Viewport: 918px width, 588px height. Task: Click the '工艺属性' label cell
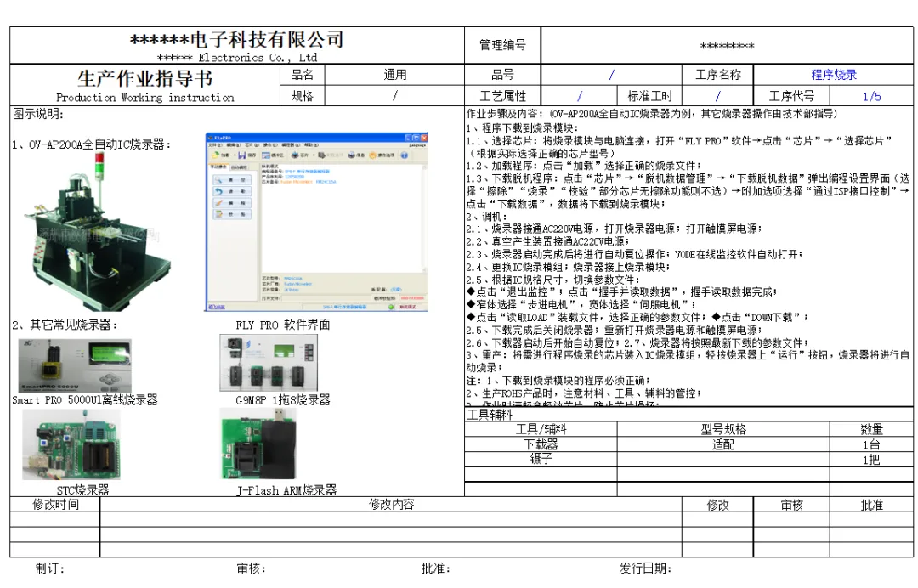point(502,96)
